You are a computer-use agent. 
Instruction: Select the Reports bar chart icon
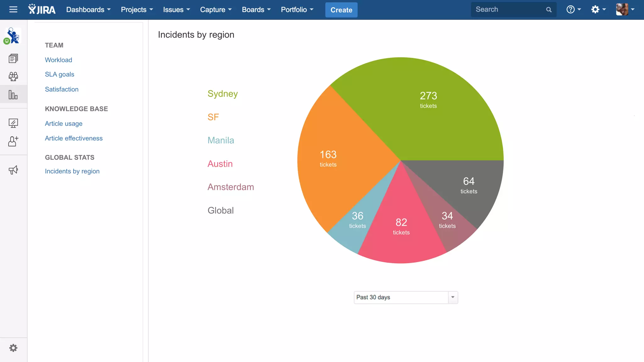point(13,95)
